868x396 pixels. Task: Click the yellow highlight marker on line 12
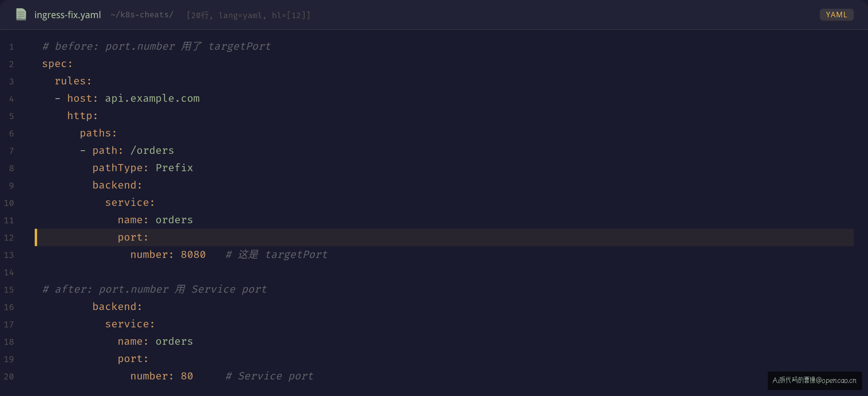36,237
